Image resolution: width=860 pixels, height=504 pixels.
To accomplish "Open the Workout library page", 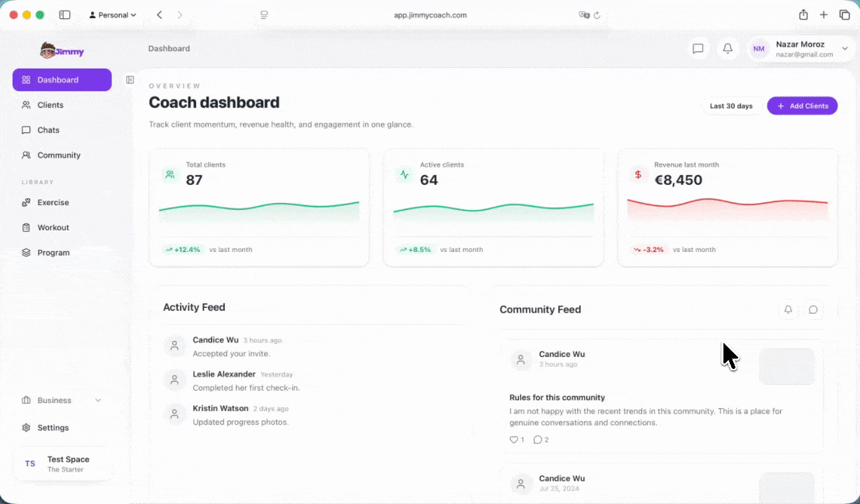I will [x=53, y=227].
